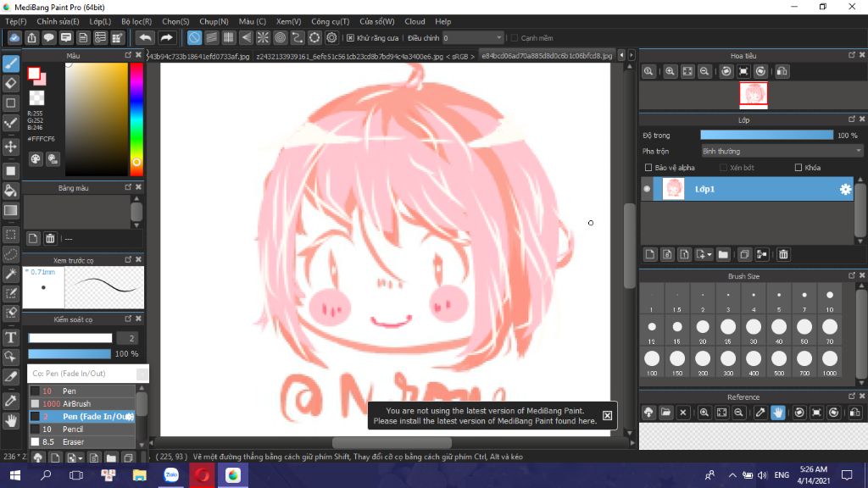Choose brush size 100 preset
868x488 pixels.
(652, 363)
